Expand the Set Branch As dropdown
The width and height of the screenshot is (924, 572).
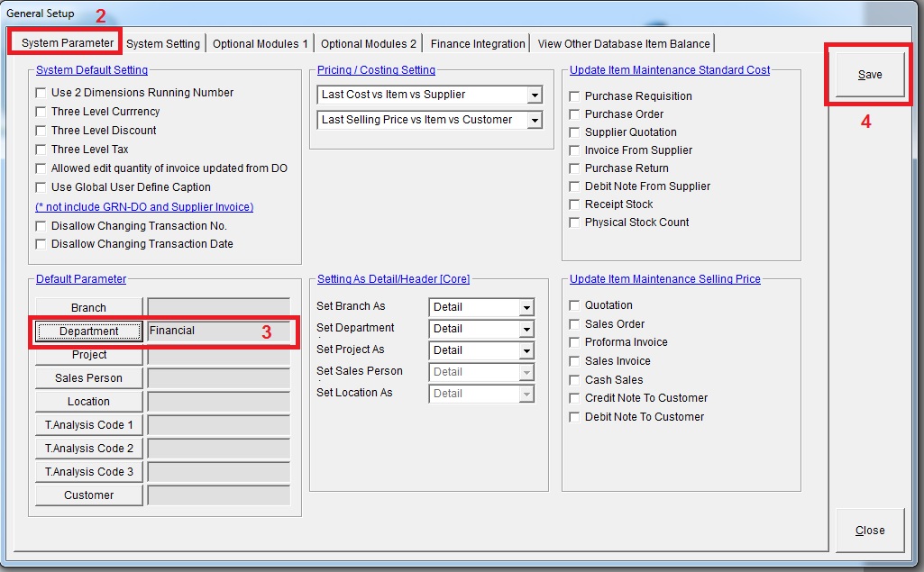click(526, 307)
